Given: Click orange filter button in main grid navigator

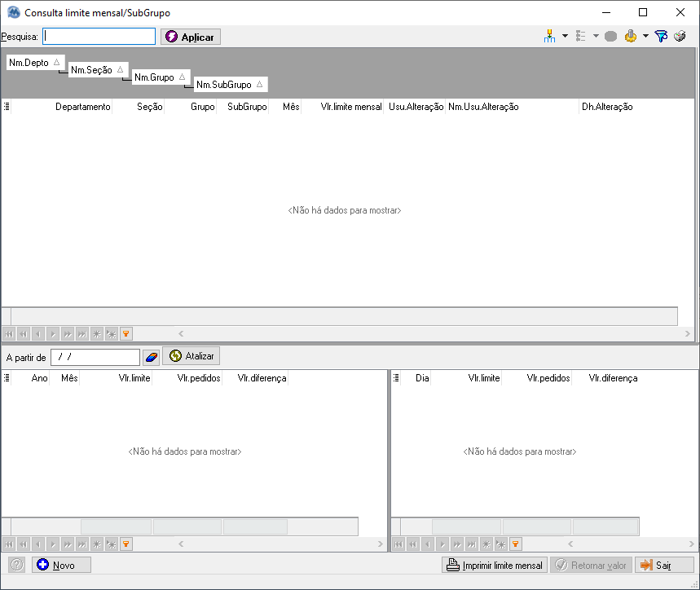Looking at the screenshot, I should 126,334.
